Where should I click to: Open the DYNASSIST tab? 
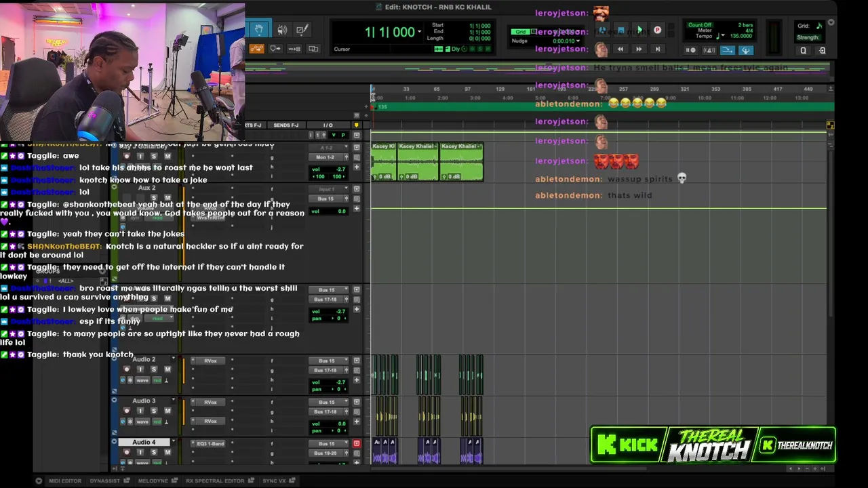(105, 481)
